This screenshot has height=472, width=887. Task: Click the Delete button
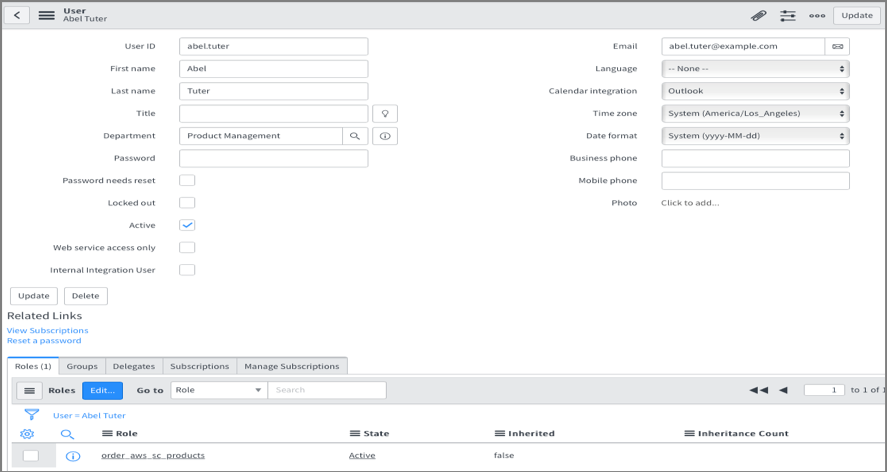point(85,296)
